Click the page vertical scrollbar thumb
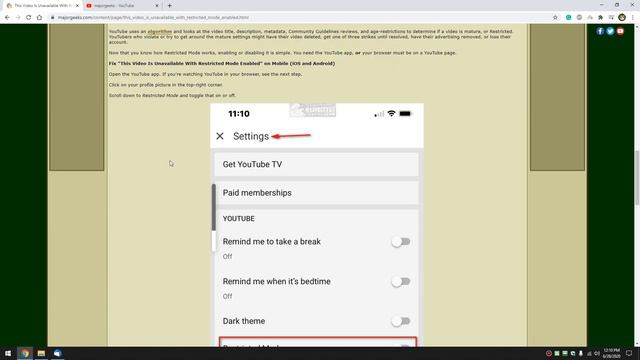This screenshot has height=360, width=640. pos(637,178)
